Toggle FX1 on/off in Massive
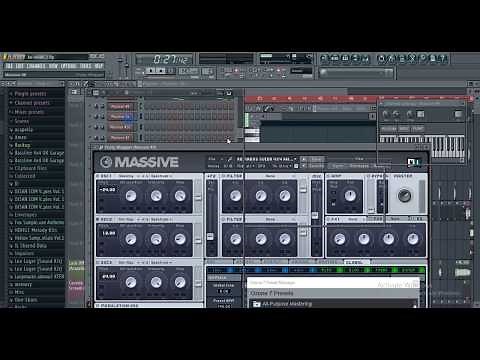The image size is (480, 360). pyautogui.click(x=328, y=219)
